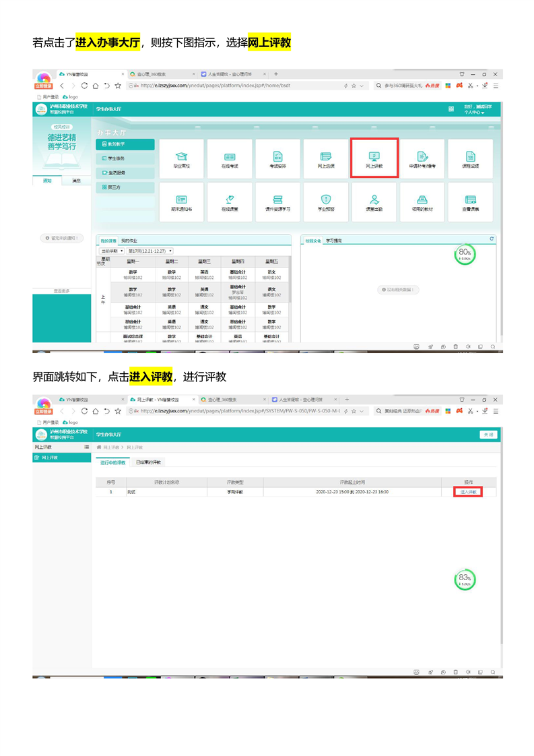Click the 关闭 button in top right
The height and width of the screenshot is (756, 534).
488,435
